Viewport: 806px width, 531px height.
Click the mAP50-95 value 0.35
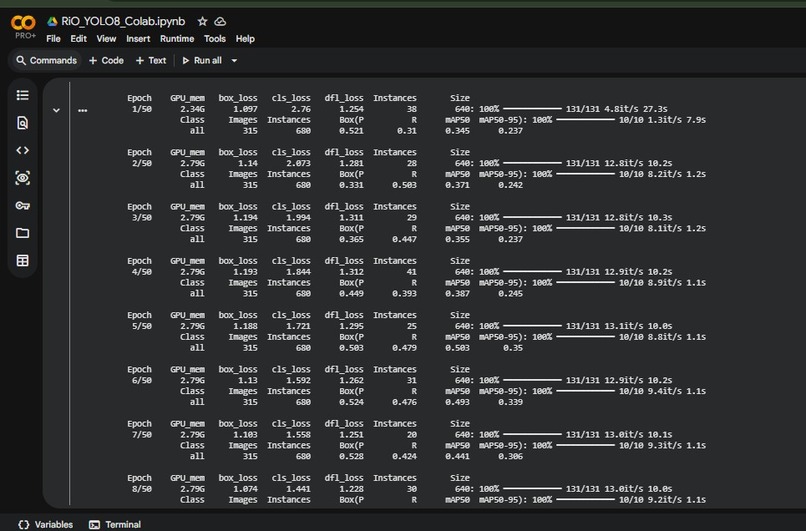[512, 348]
